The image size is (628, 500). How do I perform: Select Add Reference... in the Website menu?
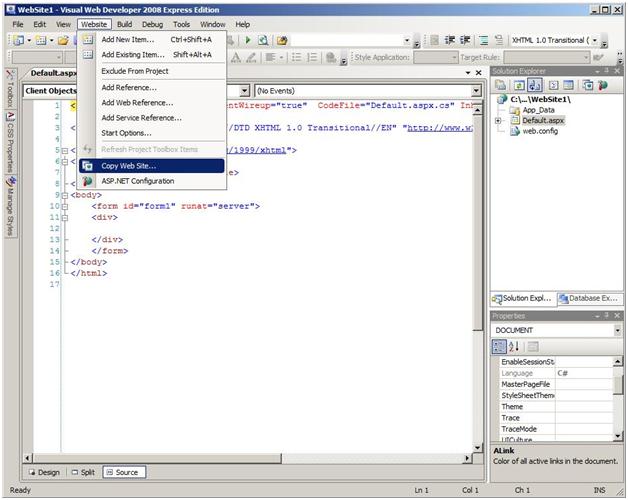coord(129,87)
